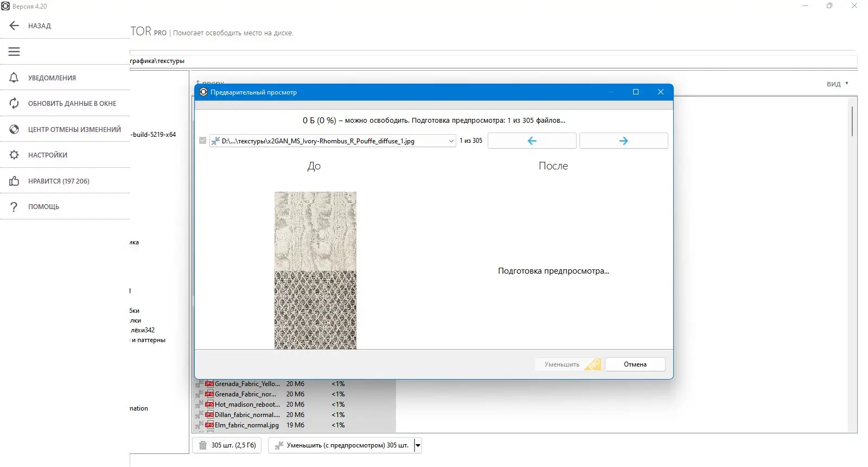Image resolution: width=868 pixels, height=467 pixels.
Task: Select the folder ending in и паттерны
Action: point(148,340)
